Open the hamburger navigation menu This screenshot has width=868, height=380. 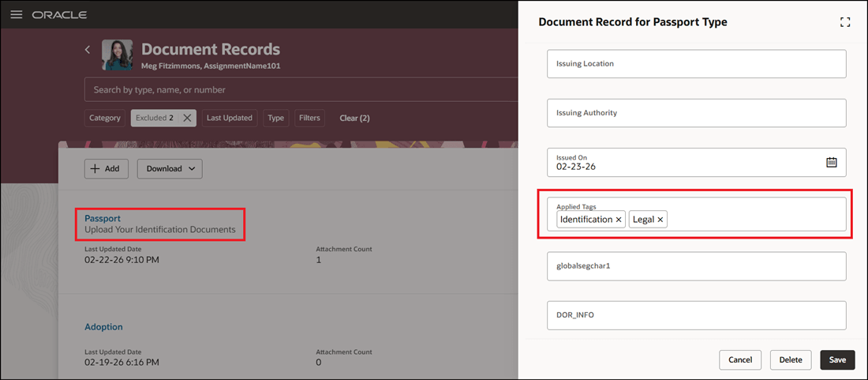(x=17, y=15)
